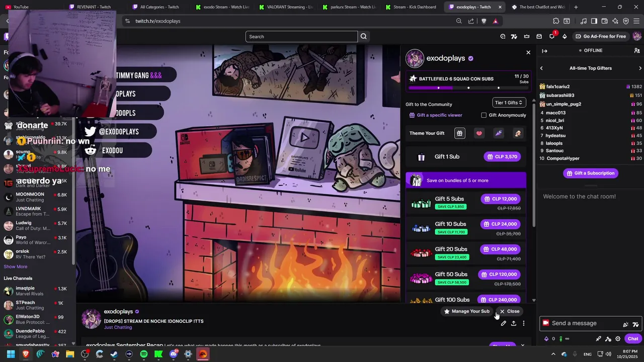Screen dimensions: 644x362
Task: Click the Manage Your Sub button
Action: pos(466,311)
